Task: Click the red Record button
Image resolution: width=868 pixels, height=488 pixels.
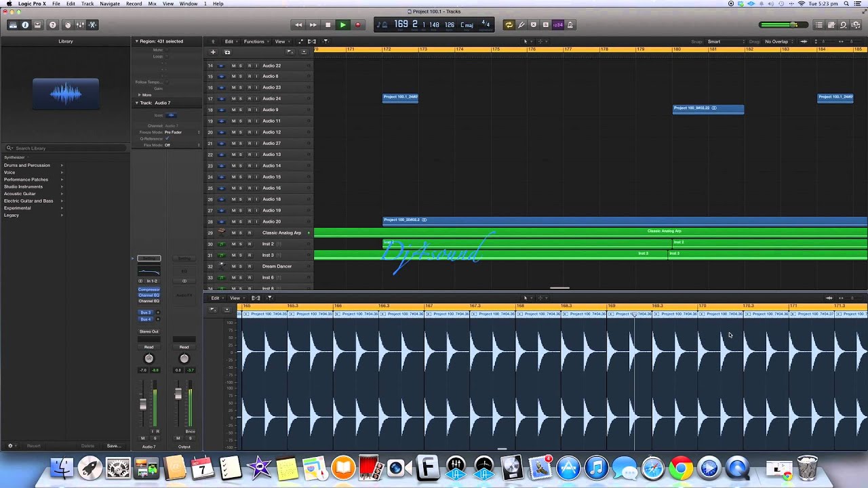Action: tap(357, 25)
